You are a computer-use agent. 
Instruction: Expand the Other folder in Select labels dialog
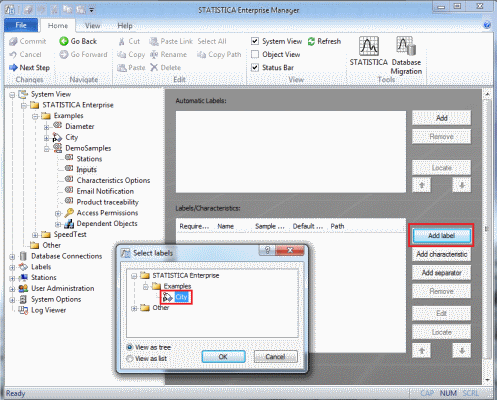point(134,308)
